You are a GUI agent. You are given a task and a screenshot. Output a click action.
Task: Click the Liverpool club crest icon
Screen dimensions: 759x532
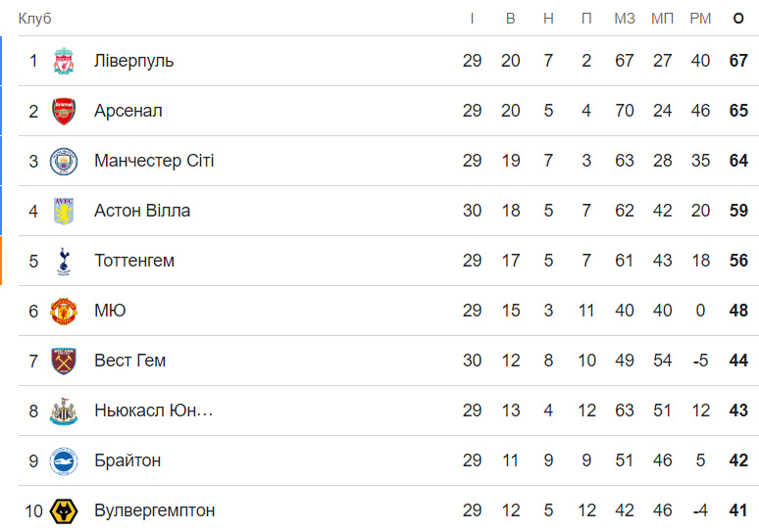pyautogui.click(x=64, y=61)
